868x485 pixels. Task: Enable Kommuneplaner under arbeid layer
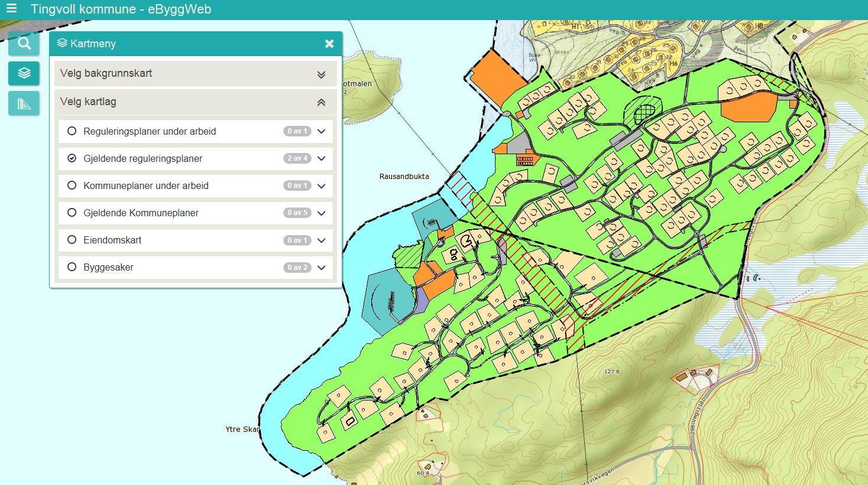(72, 185)
